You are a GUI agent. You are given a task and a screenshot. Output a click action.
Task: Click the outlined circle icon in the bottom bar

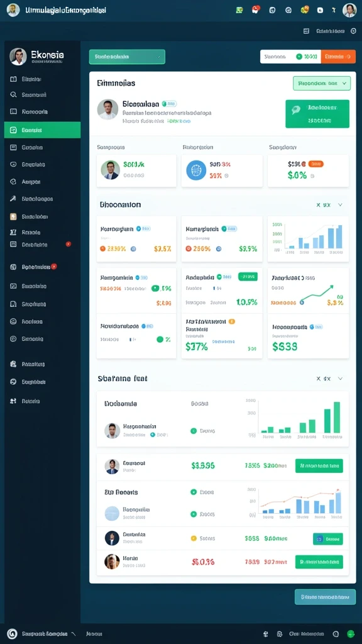(x=336, y=634)
